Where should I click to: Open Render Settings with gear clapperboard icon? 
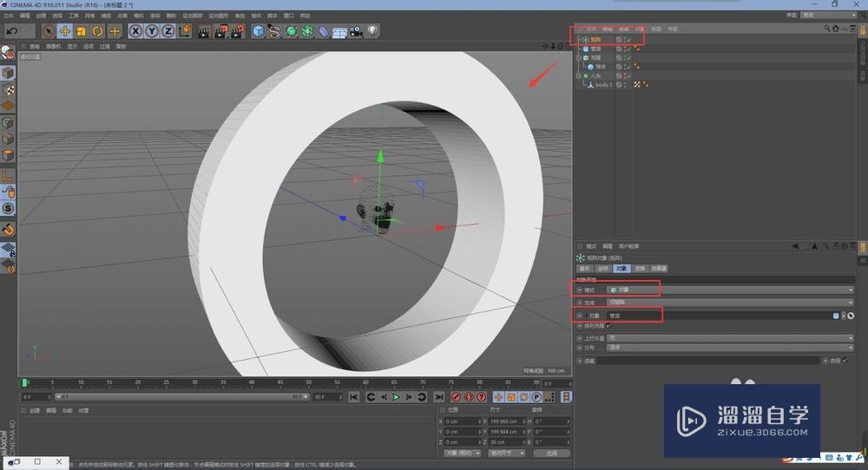pos(238,31)
